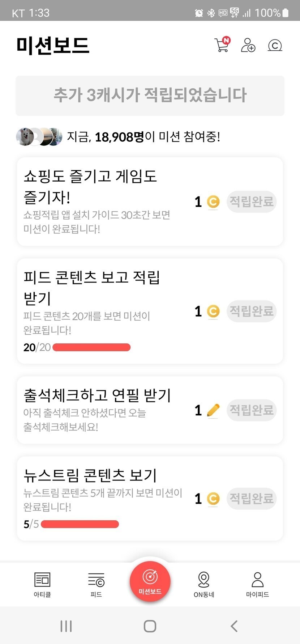Tap the participant avatars thumbnail
300x644 pixels.
tap(39, 137)
